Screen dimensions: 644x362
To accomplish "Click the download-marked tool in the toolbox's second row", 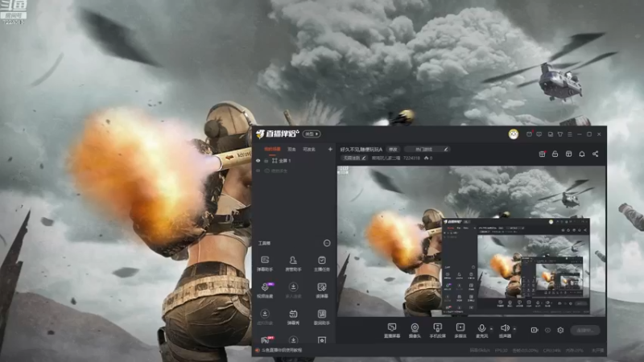I will (293, 290).
